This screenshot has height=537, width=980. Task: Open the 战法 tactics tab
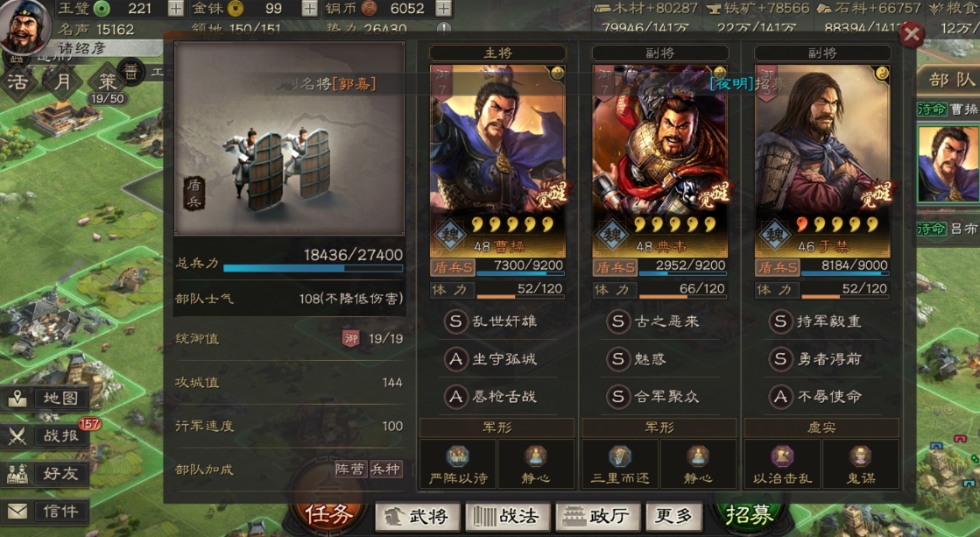tap(506, 516)
